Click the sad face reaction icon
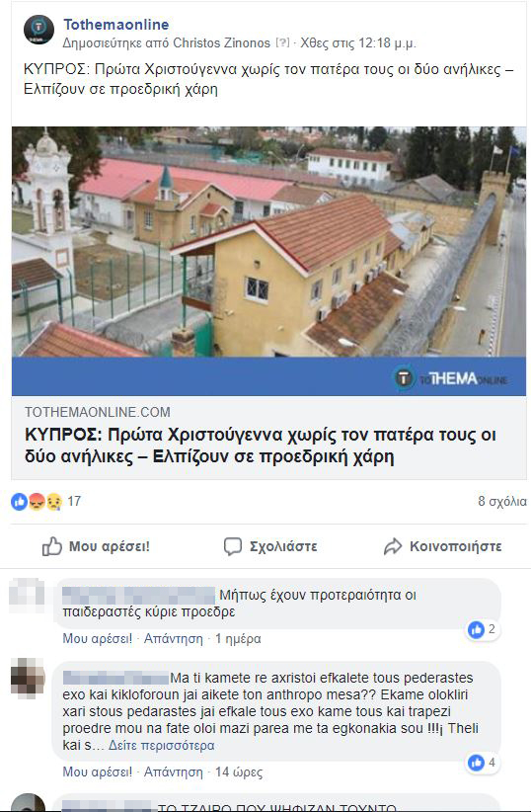 click(x=54, y=501)
